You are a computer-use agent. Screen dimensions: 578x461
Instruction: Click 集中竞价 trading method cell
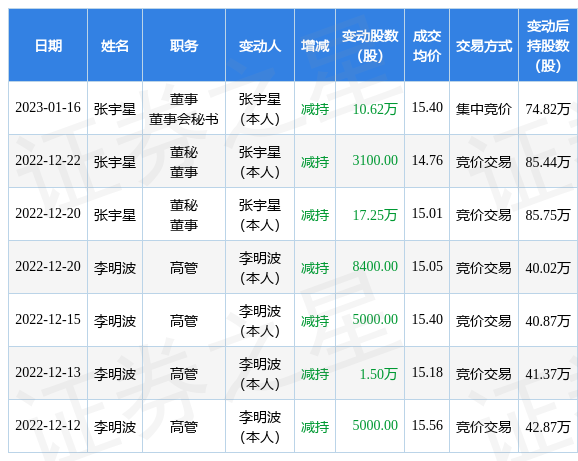[484, 109]
